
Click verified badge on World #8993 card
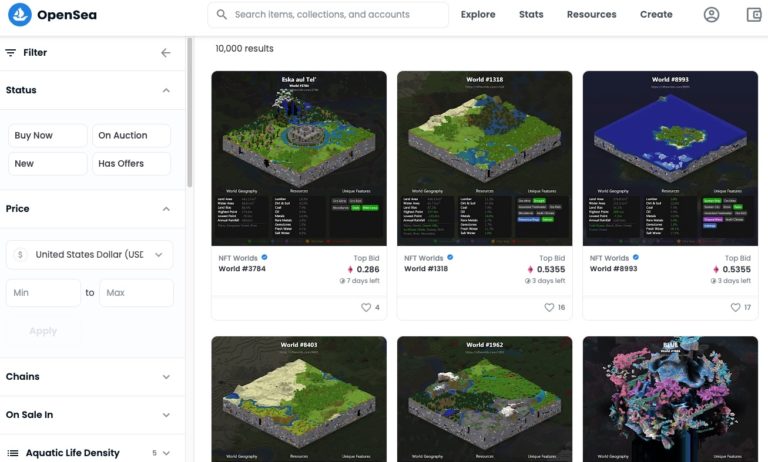point(636,257)
